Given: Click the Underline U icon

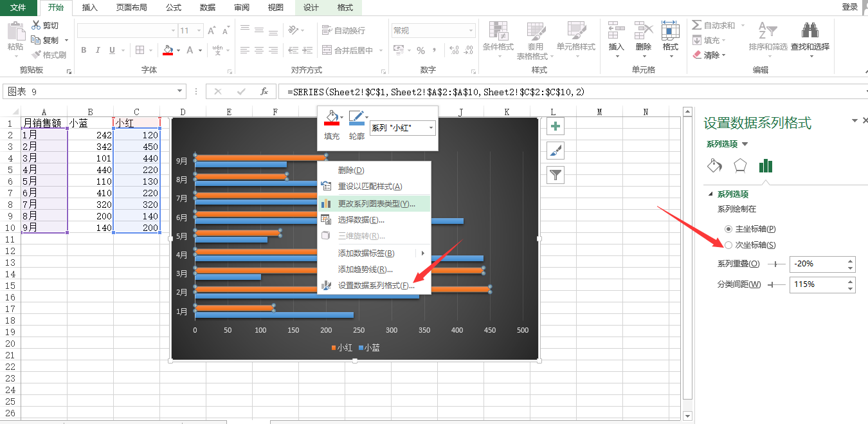Looking at the screenshot, I should [113, 50].
